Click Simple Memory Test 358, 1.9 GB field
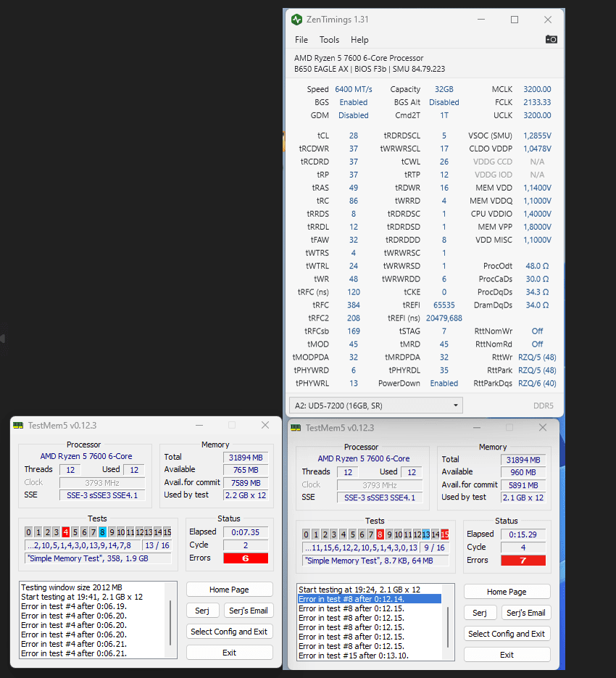The height and width of the screenshot is (678, 616). pos(98,558)
